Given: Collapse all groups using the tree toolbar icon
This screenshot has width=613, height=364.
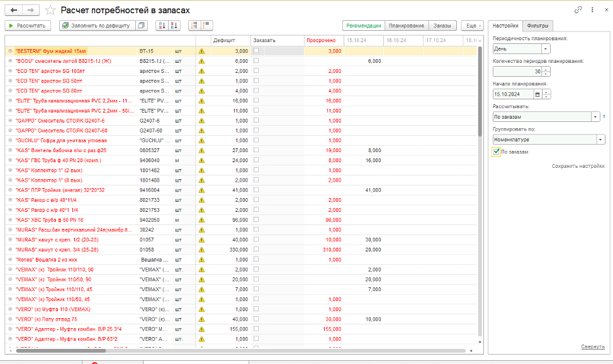Looking at the screenshot, I should coord(206,26).
